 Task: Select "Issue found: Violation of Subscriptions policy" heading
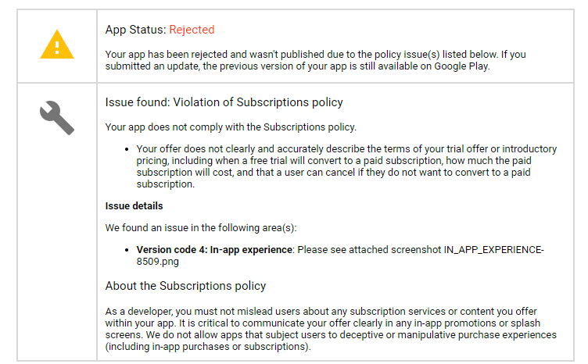tap(224, 102)
